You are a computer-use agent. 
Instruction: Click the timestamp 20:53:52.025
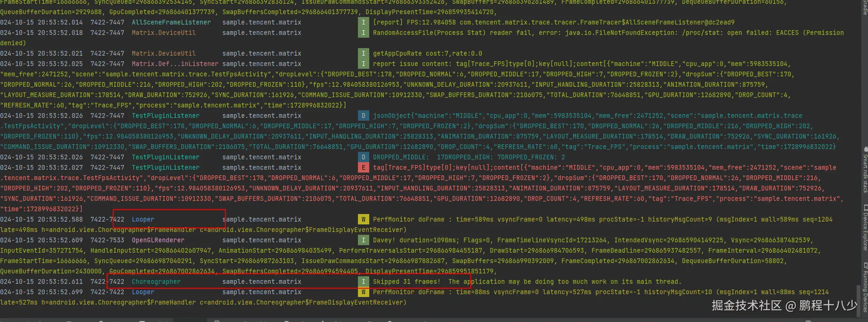click(x=41, y=64)
